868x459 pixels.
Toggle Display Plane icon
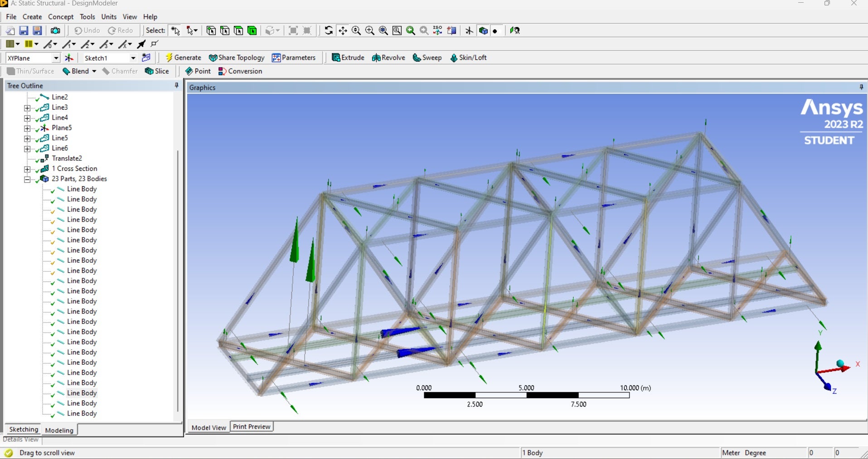click(x=469, y=30)
